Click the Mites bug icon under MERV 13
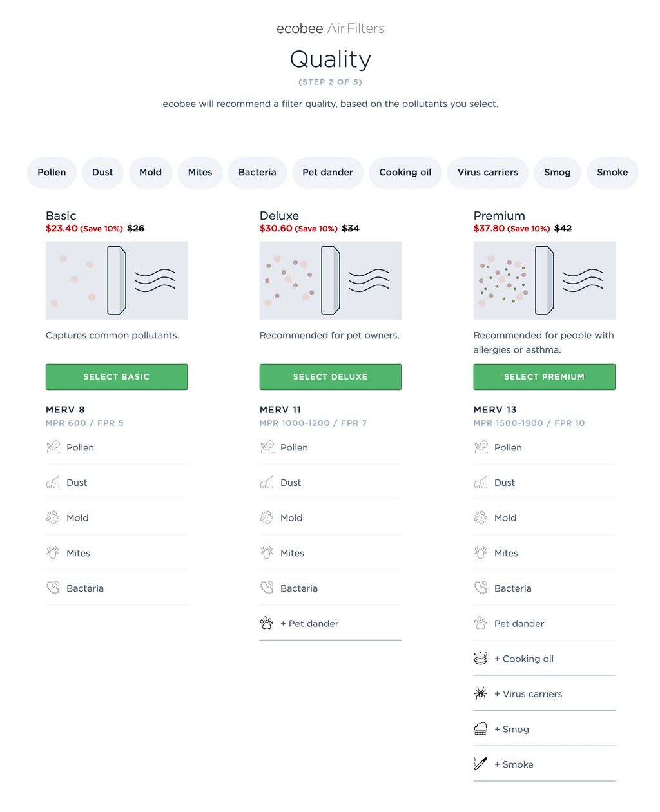 pos(481,552)
